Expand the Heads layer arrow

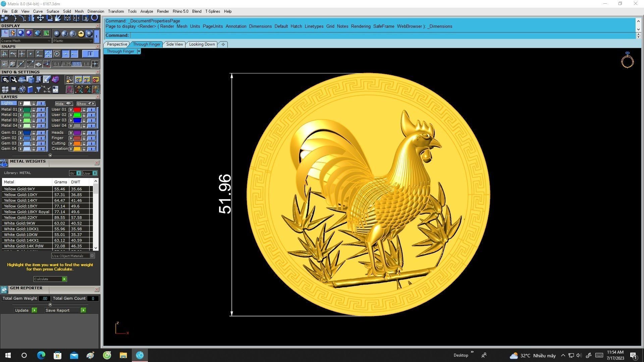(x=71, y=133)
